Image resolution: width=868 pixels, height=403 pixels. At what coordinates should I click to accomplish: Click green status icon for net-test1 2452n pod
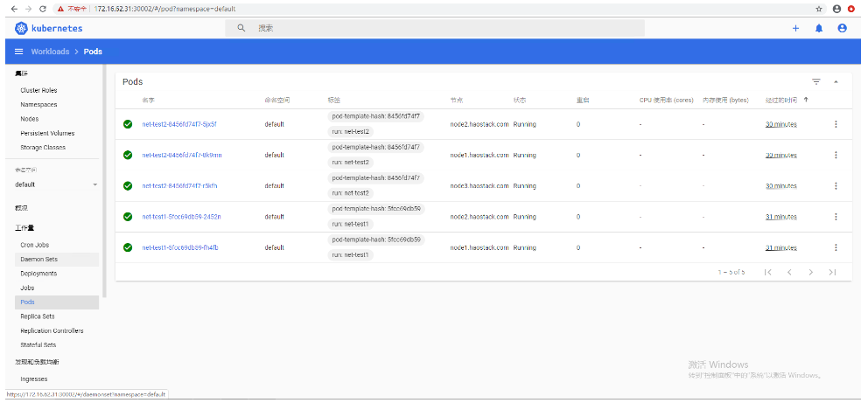128,217
